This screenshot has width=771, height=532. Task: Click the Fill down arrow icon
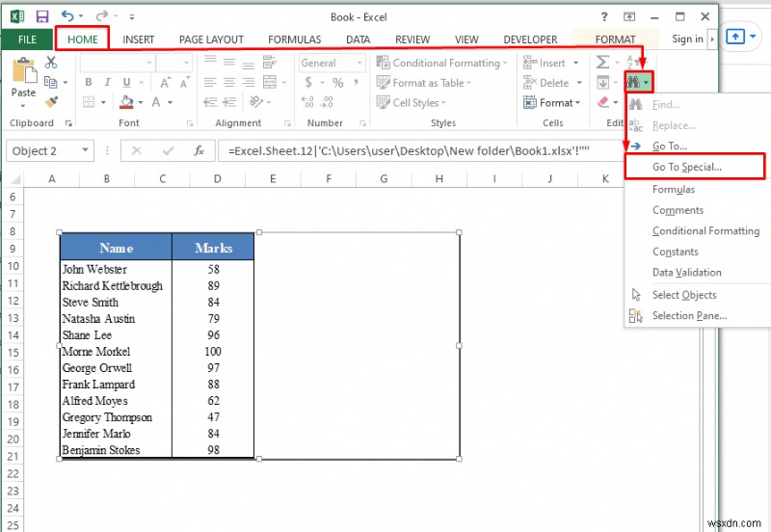tap(603, 82)
